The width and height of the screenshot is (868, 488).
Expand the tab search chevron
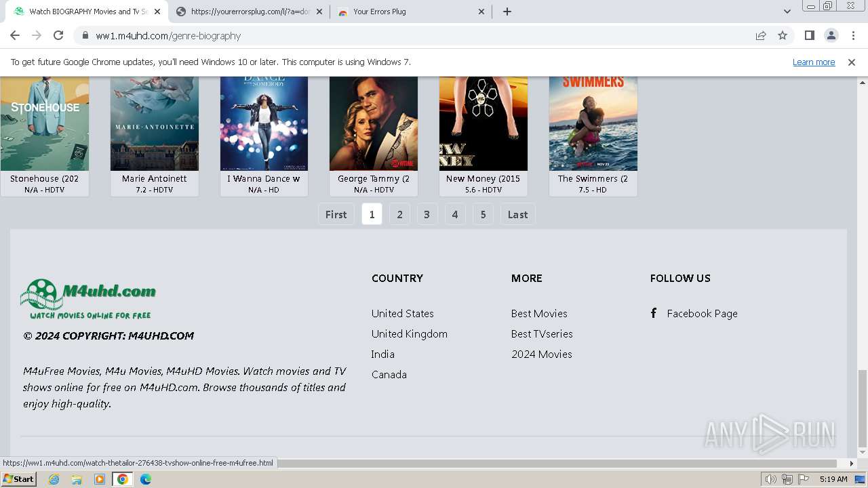click(787, 12)
